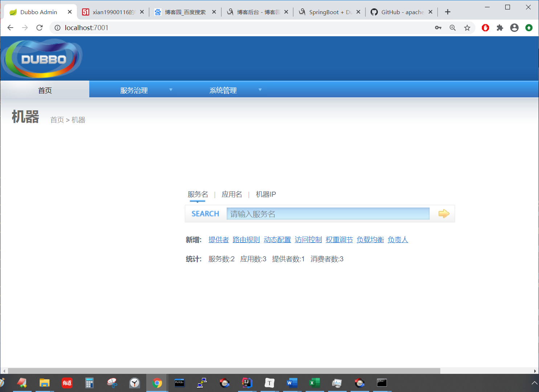The image size is (539, 392).
Task: Click the 服务数:2 statistic
Action: point(221,259)
